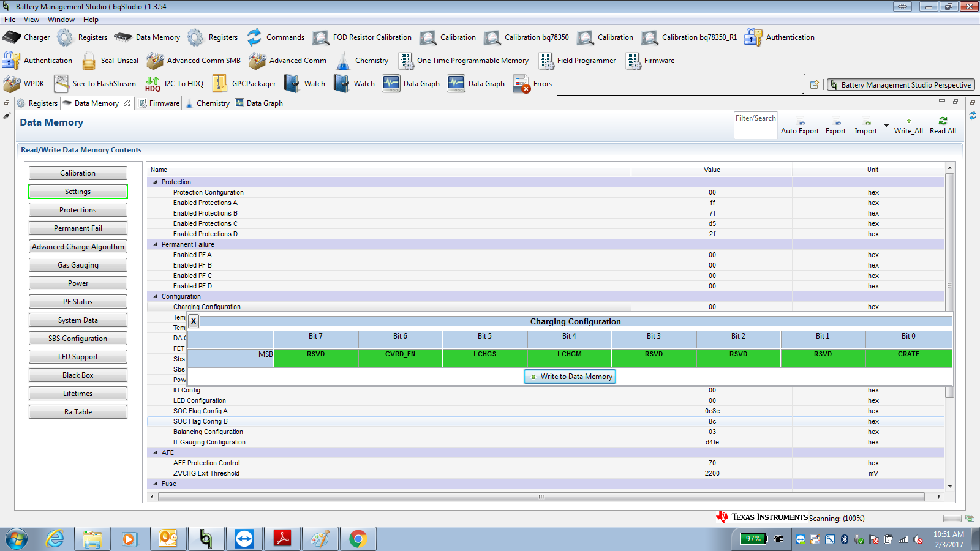This screenshot has height=551, width=980.
Task: Open the File menu
Action: [10, 20]
